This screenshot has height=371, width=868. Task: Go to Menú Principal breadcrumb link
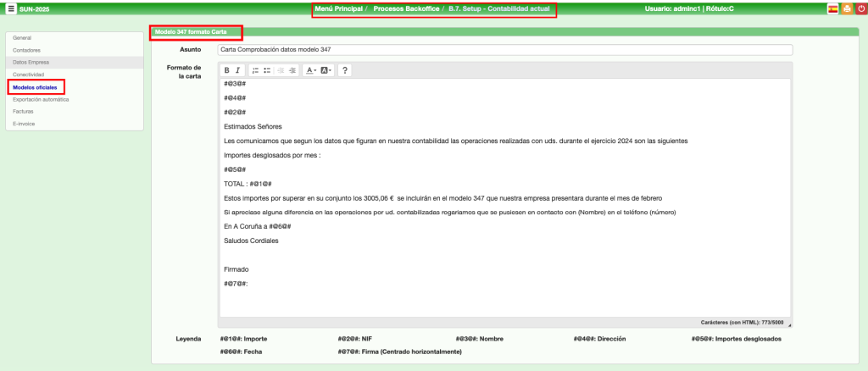[337, 8]
